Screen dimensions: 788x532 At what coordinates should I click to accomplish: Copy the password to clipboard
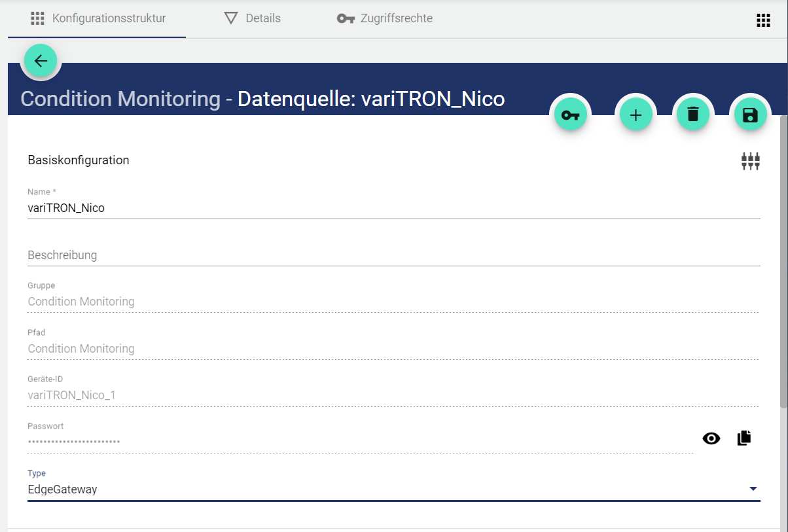tap(744, 438)
